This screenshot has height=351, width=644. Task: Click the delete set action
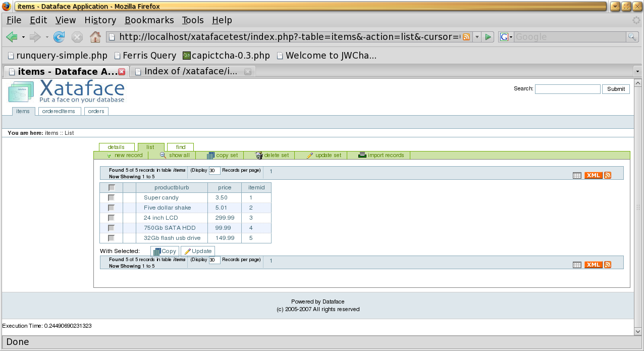[x=272, y=156]
